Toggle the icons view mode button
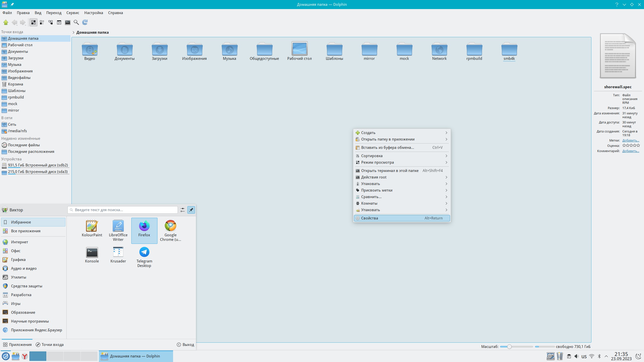This screenshot has height=362, width=644. tap(33, 22)
